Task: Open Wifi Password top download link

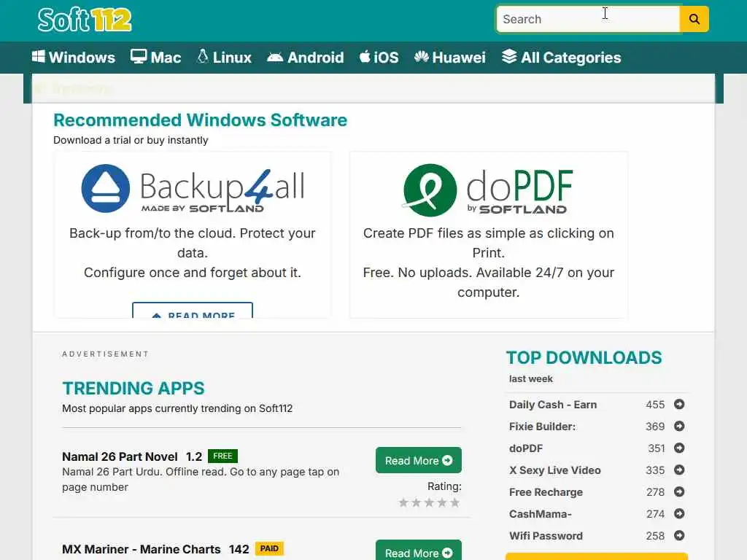Action: pyautogui.click(x=546, y=536)
